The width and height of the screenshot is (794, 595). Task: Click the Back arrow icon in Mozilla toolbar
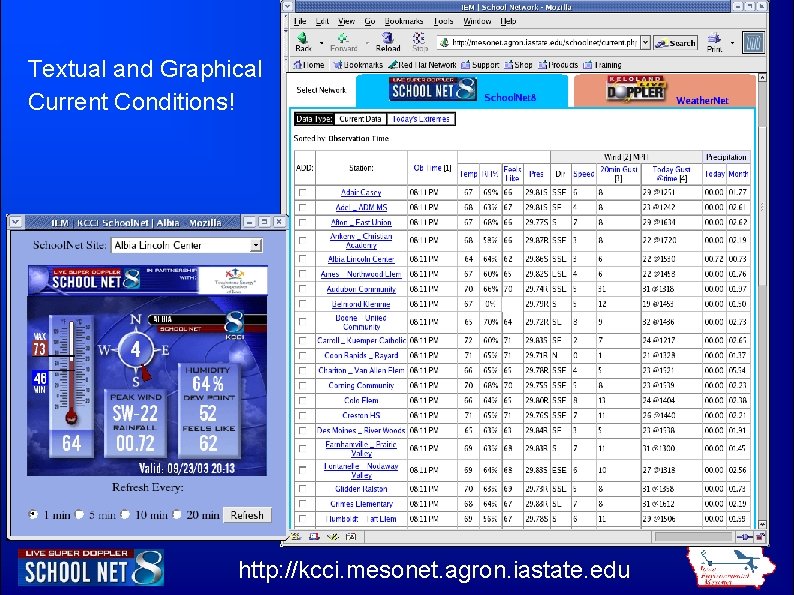click(302, 38)
